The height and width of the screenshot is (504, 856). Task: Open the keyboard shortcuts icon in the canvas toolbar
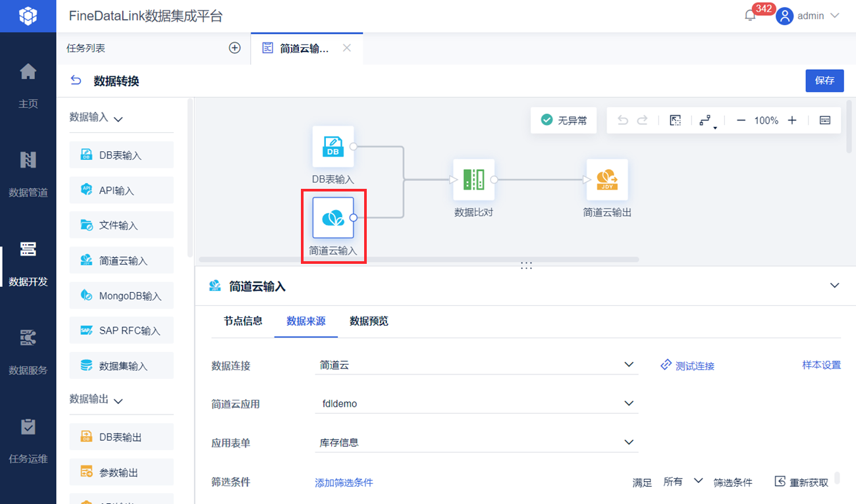(x=825, y=120)
